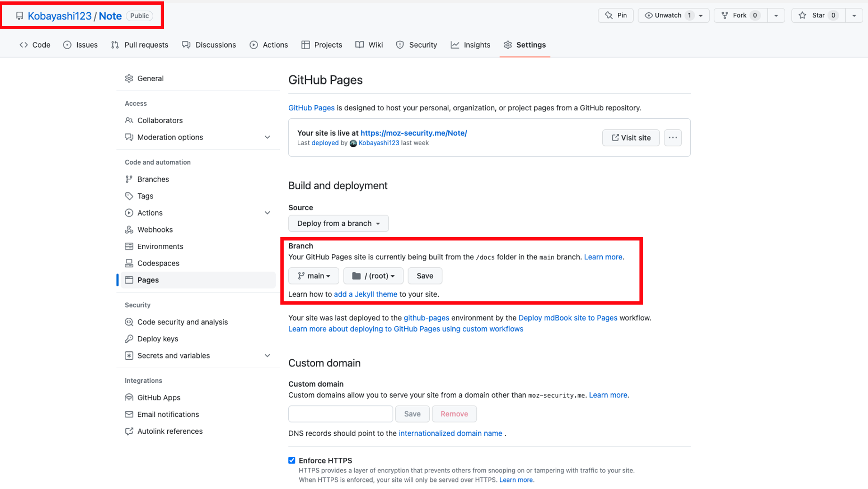Click the Insights graph icon
Screen dimensions: 868x489
tap(455, 45)
